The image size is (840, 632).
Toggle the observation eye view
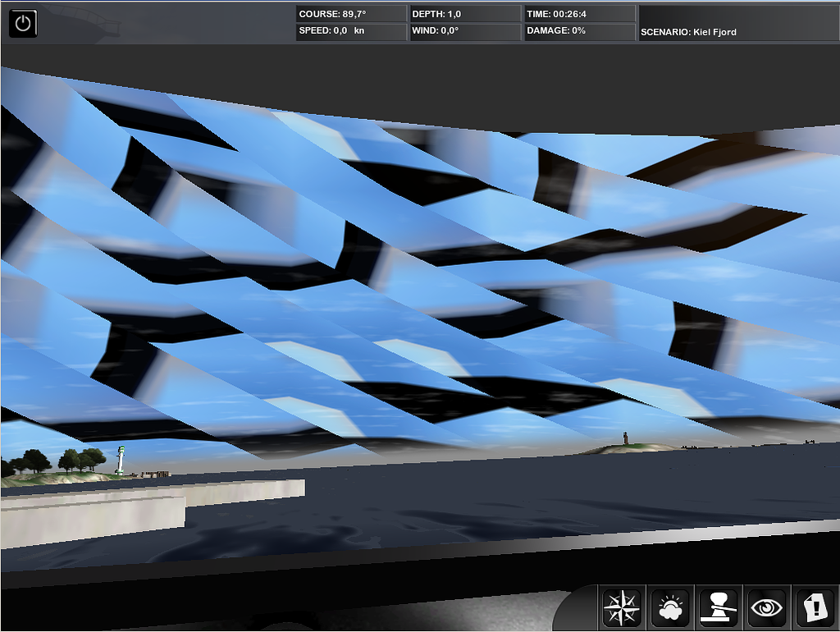(x=765, y=607)
